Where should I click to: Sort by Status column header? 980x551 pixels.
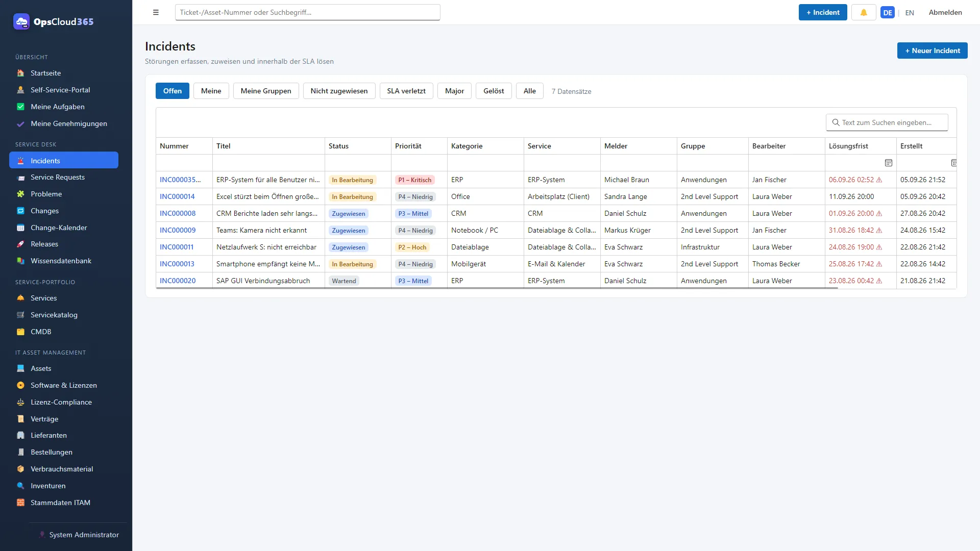358,146
